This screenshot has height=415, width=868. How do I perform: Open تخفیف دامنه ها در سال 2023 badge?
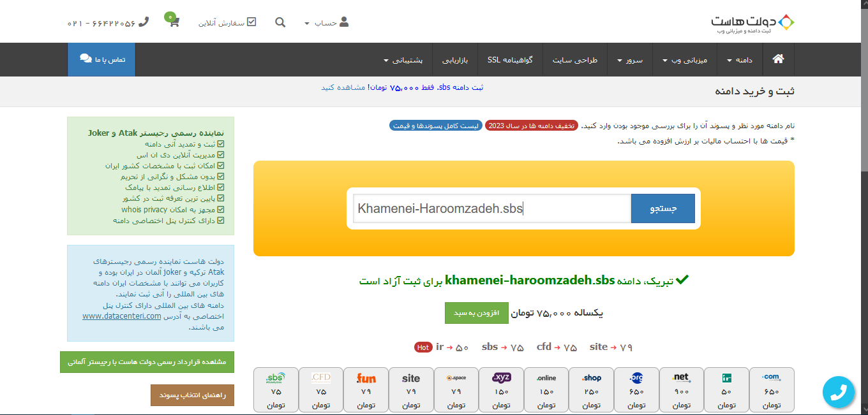[532, 126]
